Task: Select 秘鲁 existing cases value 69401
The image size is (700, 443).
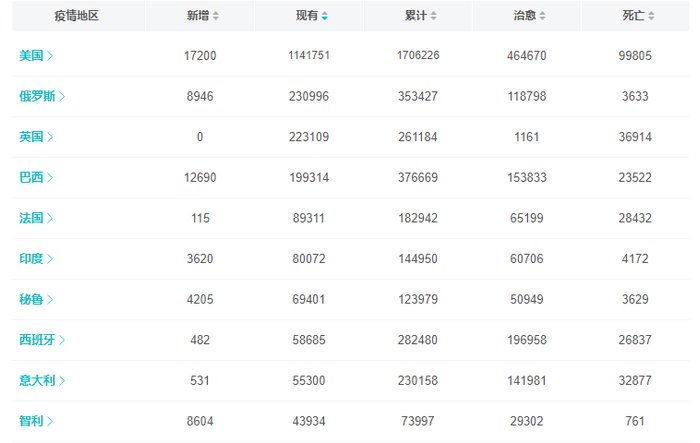Action: pos(309,300)
